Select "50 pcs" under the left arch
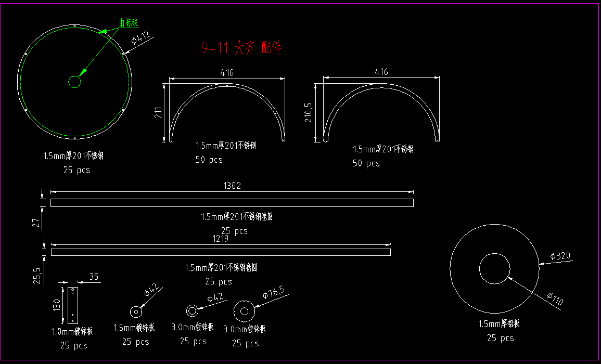 pyautogui.click(x=209, y=160)
